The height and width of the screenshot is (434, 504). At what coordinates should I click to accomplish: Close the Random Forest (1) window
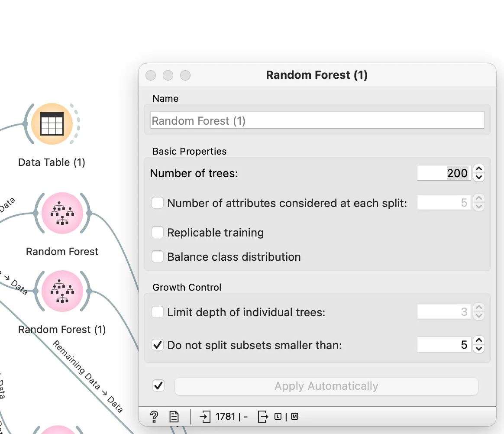coord(151,75)
